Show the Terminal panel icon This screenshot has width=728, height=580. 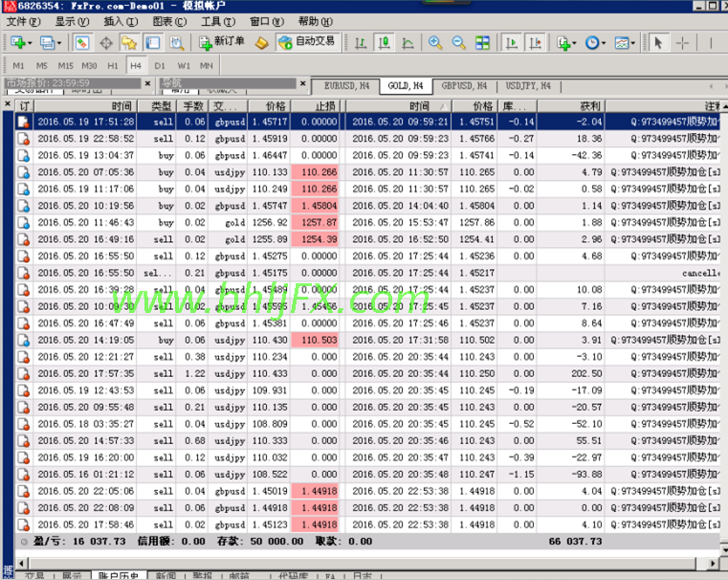coord(153,43)
